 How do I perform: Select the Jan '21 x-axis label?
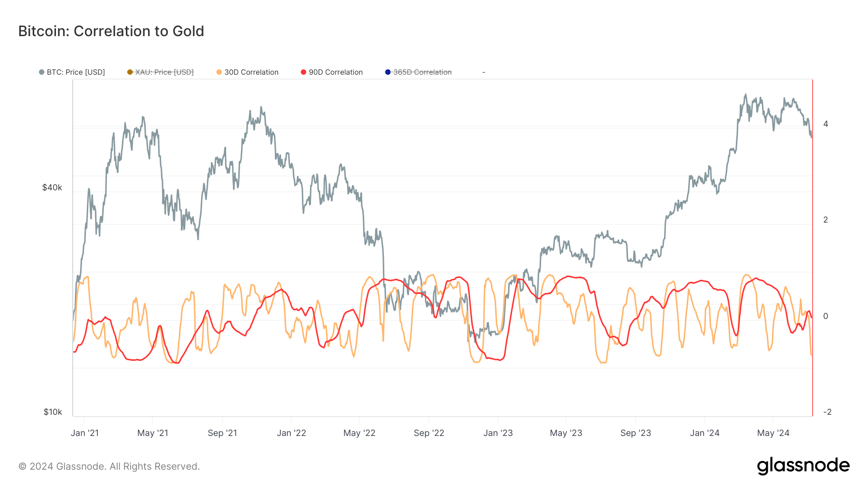(84, 433)
